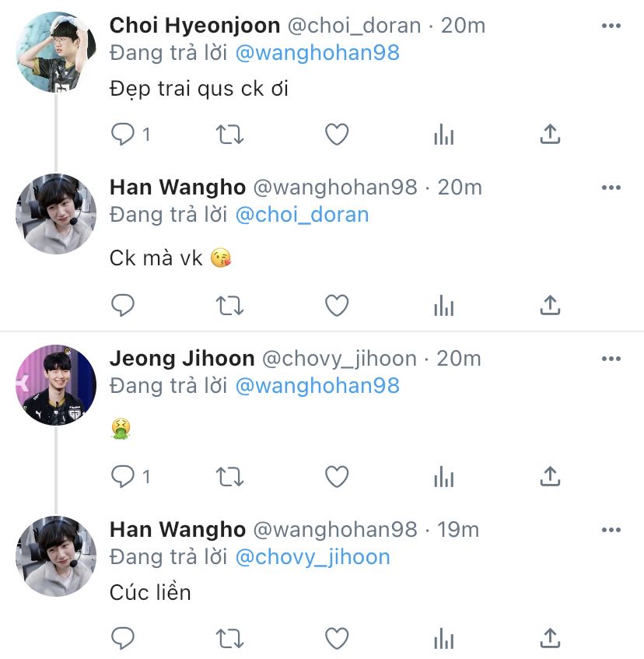The image size is (644, 659).
Task: Like Jeong Jihoon's emoji tweet
Action: [336, 476]
